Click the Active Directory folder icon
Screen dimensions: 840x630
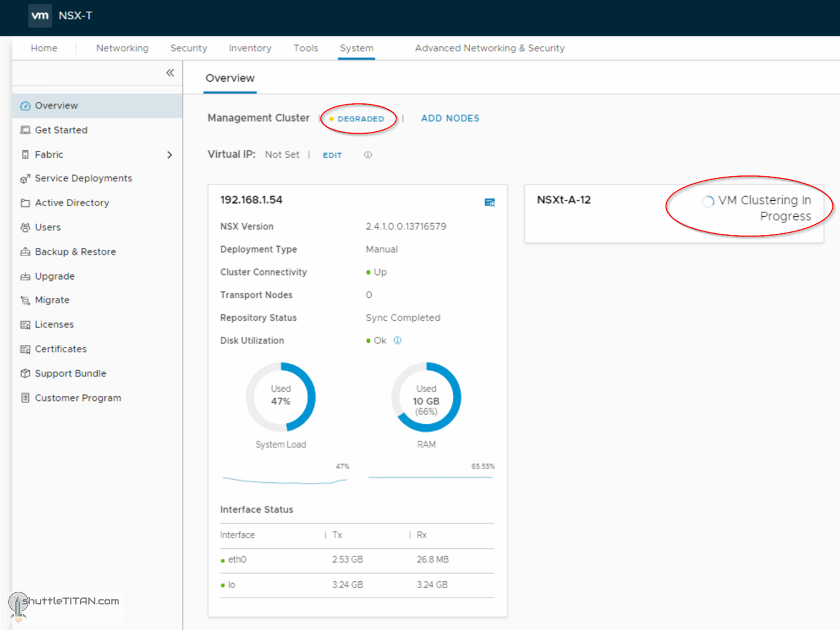click(25, 203)
